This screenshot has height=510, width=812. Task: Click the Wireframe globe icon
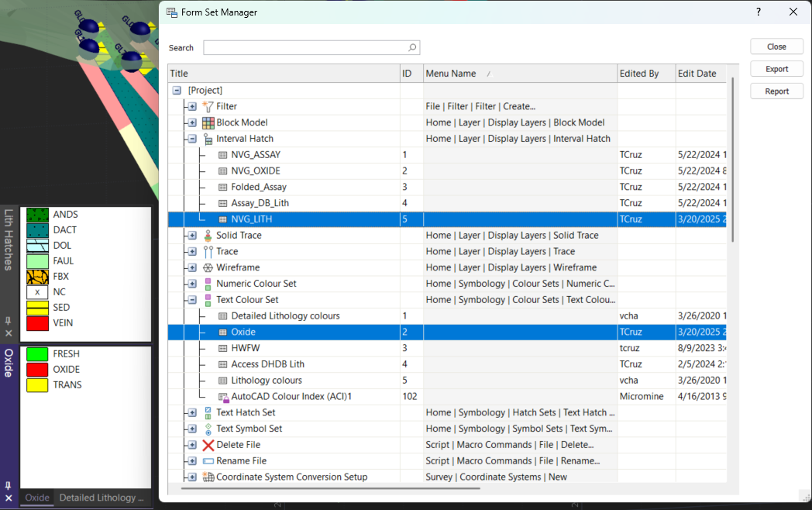208,267
